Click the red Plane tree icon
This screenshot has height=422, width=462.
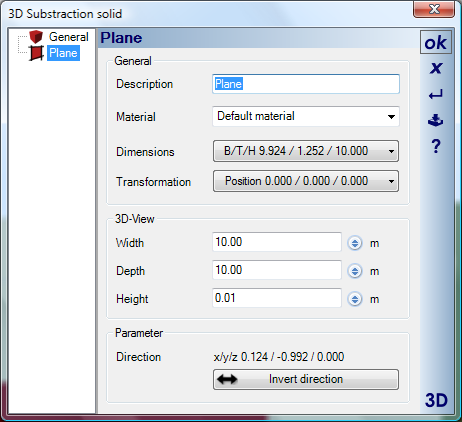pos(36,53)
